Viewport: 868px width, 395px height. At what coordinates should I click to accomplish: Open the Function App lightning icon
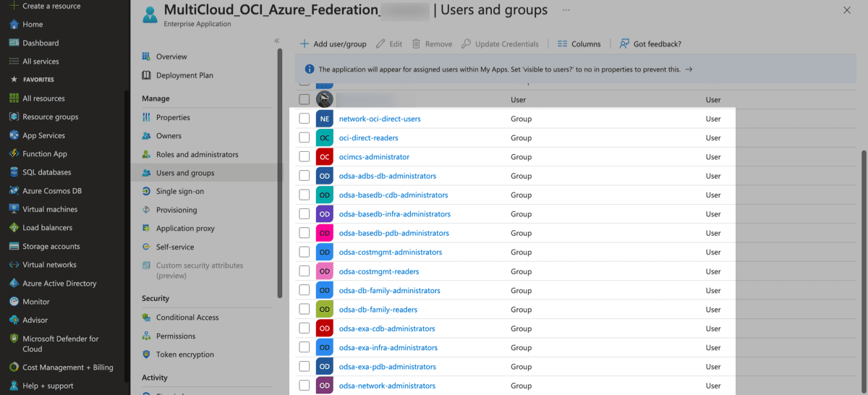click(x=14, y=153)
